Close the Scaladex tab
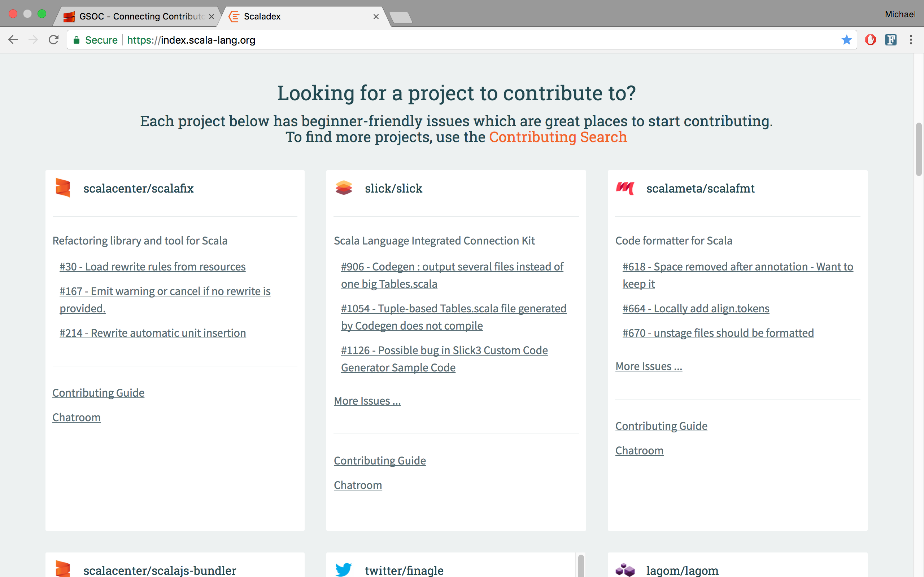The height and width of the screenshot is (577, 924). pos(376,17)
